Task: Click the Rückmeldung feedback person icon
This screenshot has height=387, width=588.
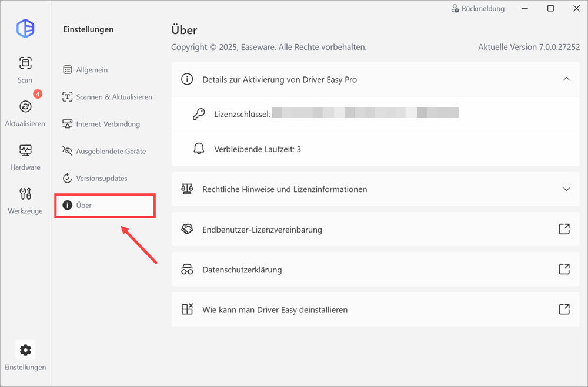Action: (x=455, y=8)
